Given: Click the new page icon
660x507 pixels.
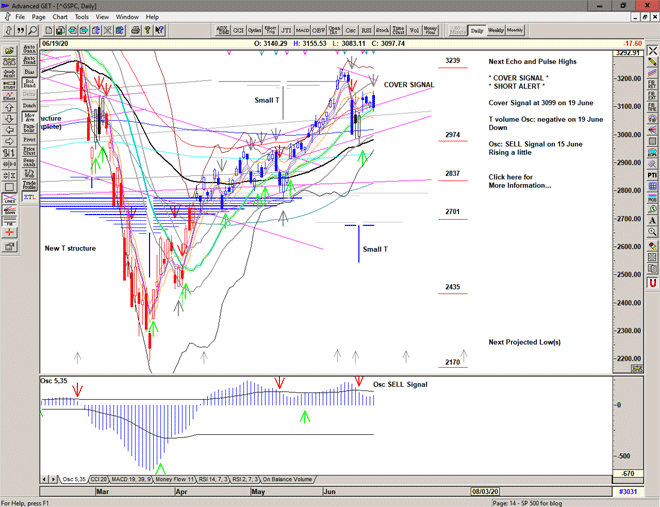Looking at the screenshot, I should [x=48, y=30].
